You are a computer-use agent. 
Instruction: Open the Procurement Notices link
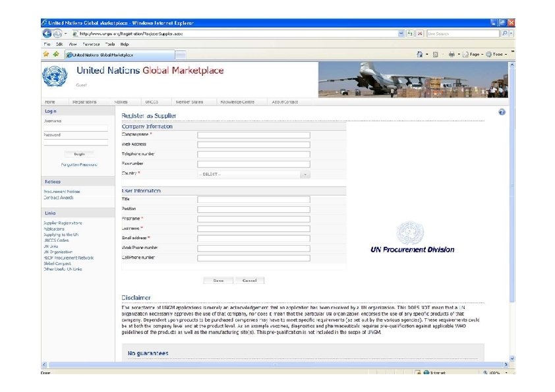[61, 192]
